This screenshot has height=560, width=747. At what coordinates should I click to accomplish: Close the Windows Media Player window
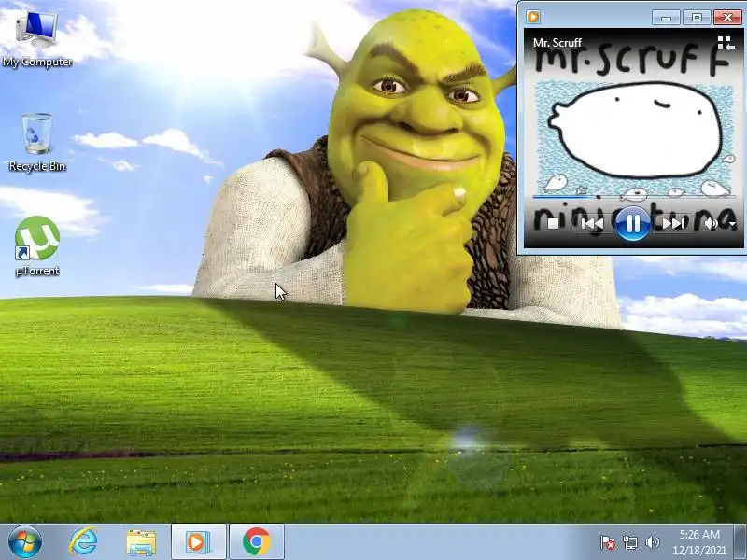click(727, 18)
